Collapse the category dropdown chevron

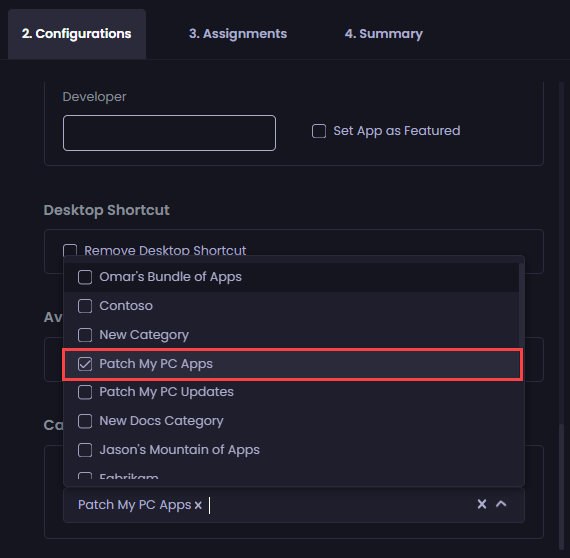pyautogui.click(x=501, y=504)
